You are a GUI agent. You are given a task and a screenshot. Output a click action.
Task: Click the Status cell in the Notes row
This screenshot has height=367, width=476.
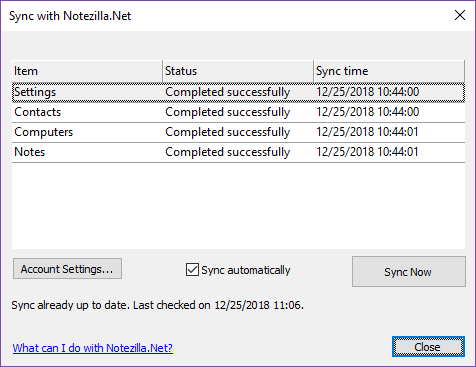[x=228, y=152]
